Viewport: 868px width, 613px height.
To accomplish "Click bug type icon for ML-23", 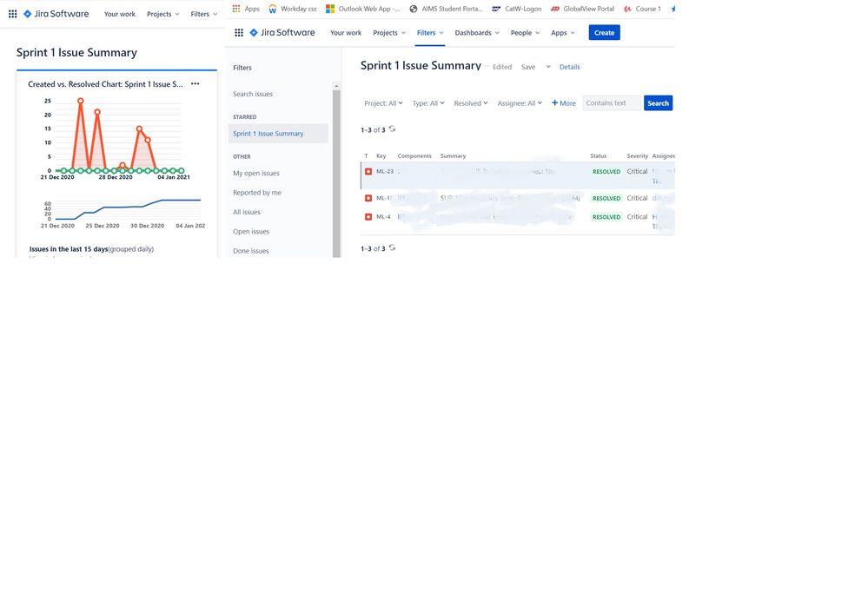I will pyautogui.click(x=368, y=172).
